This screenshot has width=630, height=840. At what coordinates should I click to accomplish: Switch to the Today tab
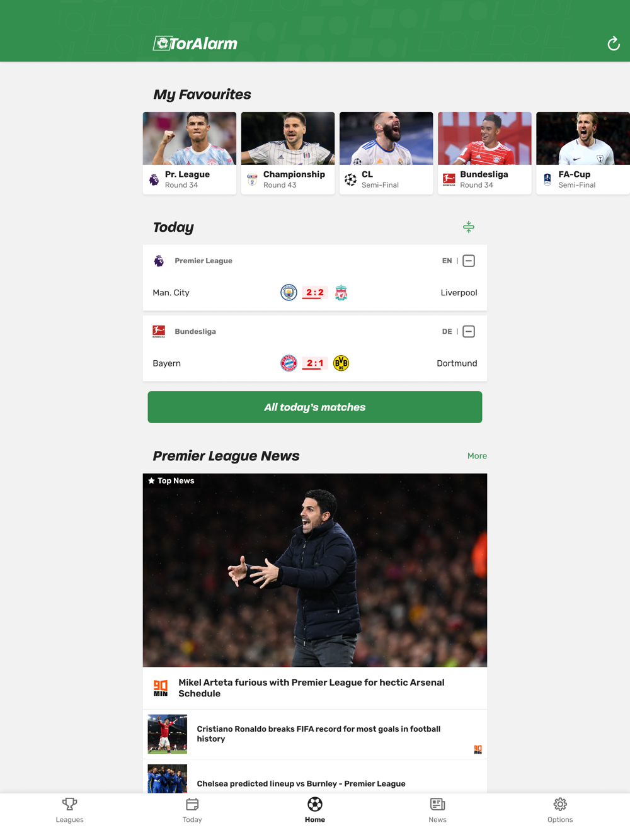[x=192, y=810]
